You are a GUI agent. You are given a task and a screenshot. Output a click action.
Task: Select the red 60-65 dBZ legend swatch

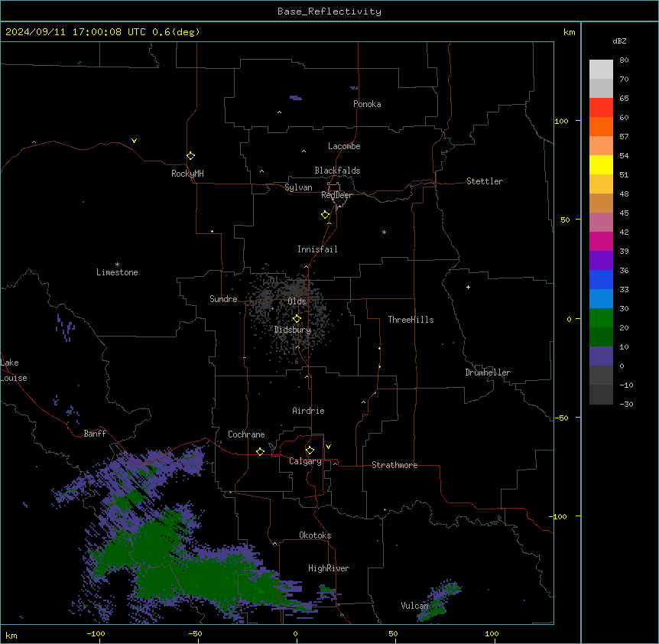[x=601, y=108]
